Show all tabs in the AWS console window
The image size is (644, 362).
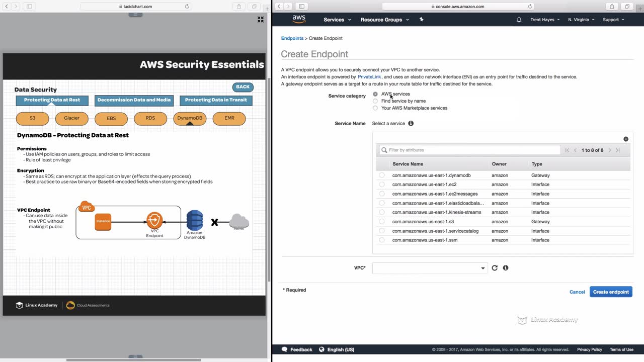[x=627, y=7]
